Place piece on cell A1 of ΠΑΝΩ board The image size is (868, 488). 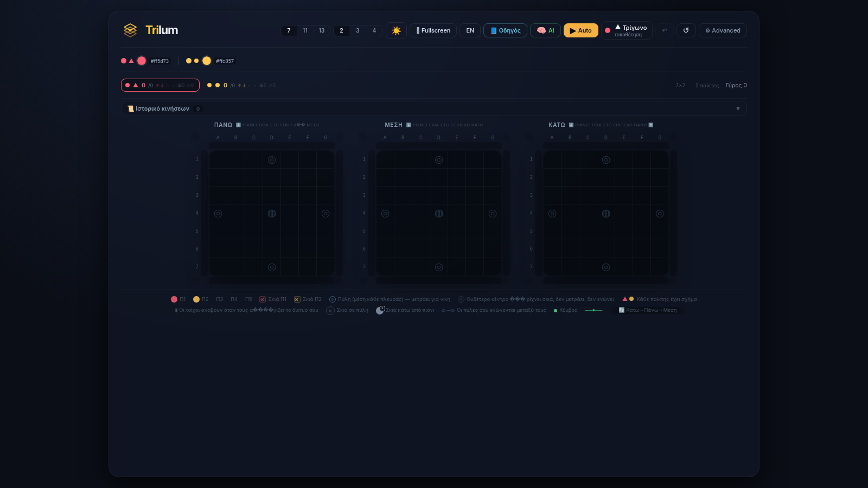(x=218, y=160)
